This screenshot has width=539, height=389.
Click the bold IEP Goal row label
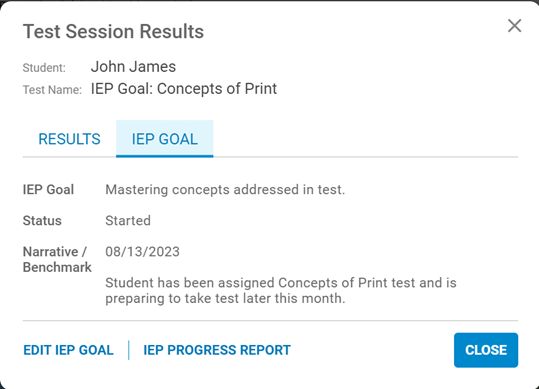pos(48,190)
